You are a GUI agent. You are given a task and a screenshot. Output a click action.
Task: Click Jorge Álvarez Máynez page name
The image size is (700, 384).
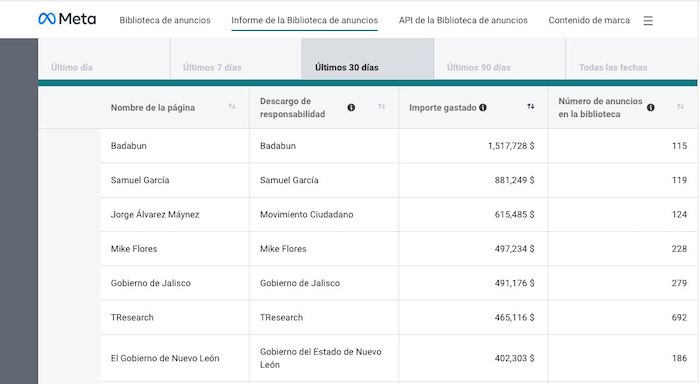pyautogui.click(x=155, y=214)
